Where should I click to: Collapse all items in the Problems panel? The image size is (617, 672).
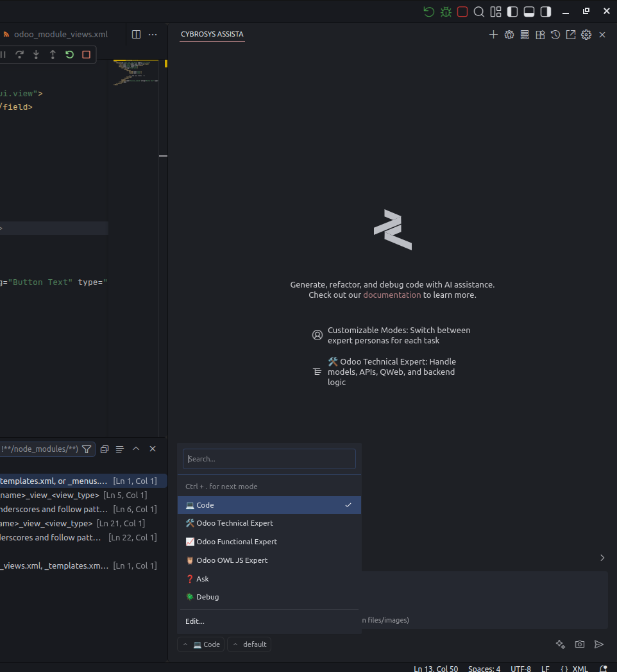click(x=105, y=449)
